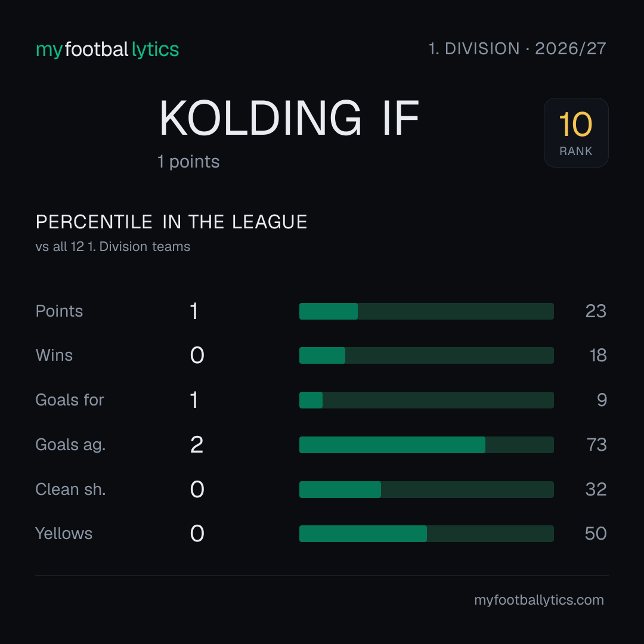
Task: Click the Kolding IF team title
Action: click(289, 118)
